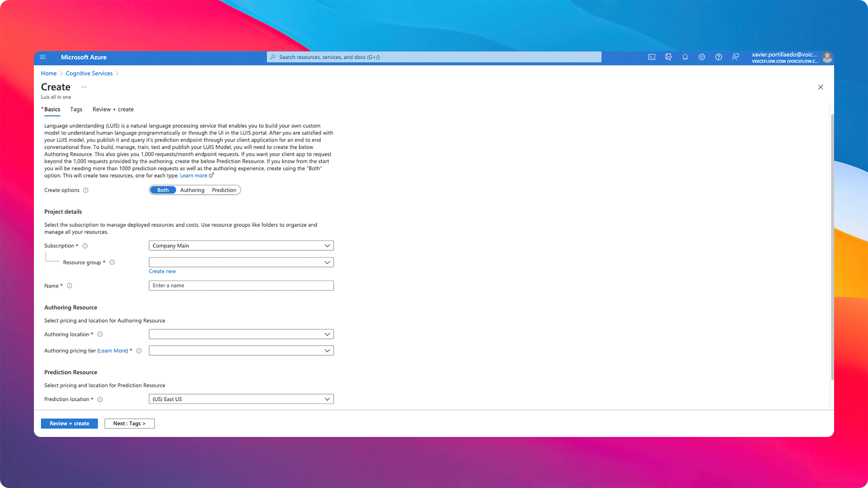Open the Help question mark menu
The image size is (868, 488).
718,57
